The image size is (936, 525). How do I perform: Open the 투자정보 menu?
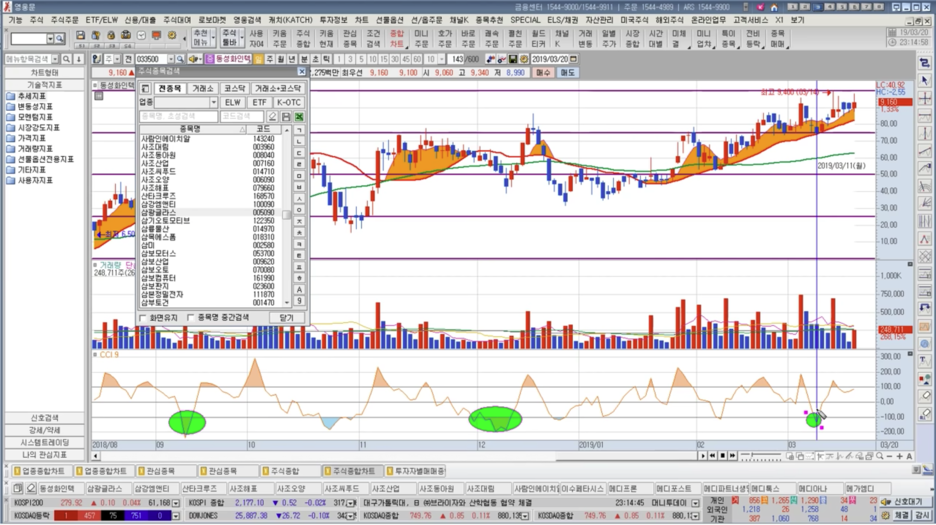pyautogui.click(x=334, y=20)
